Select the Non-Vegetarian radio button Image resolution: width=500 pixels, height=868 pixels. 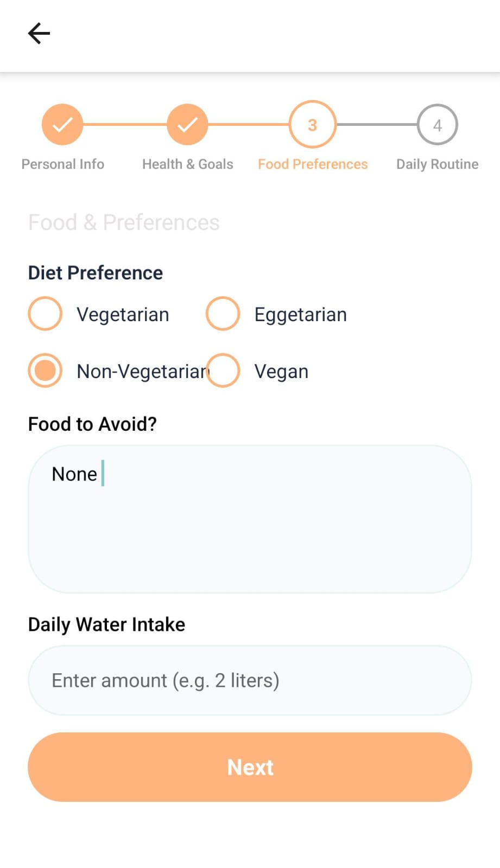tap(45, 371)
